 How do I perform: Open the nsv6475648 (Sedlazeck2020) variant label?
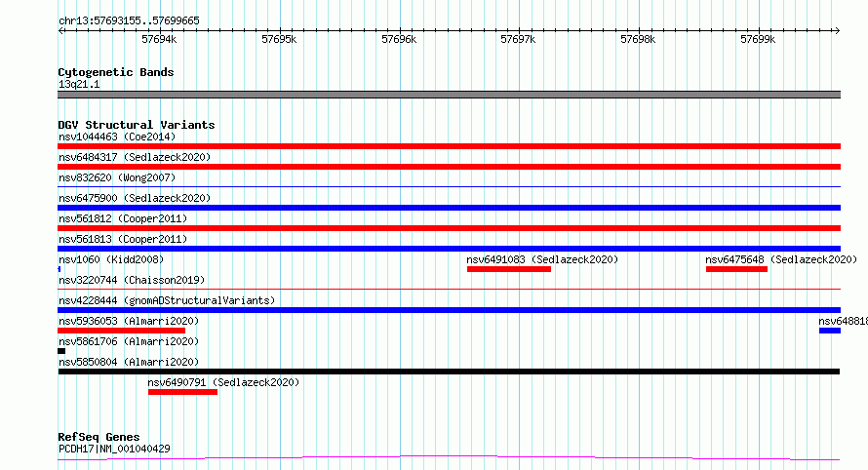(781, 259)
